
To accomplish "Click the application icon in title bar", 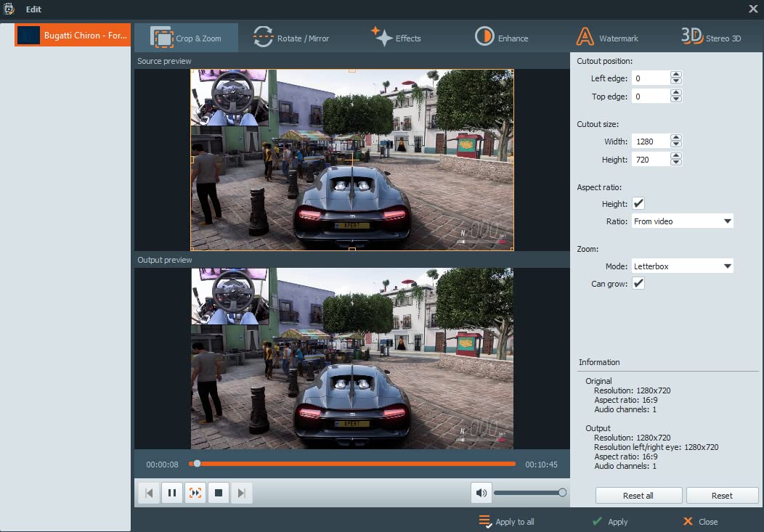I will coord(9,9).
